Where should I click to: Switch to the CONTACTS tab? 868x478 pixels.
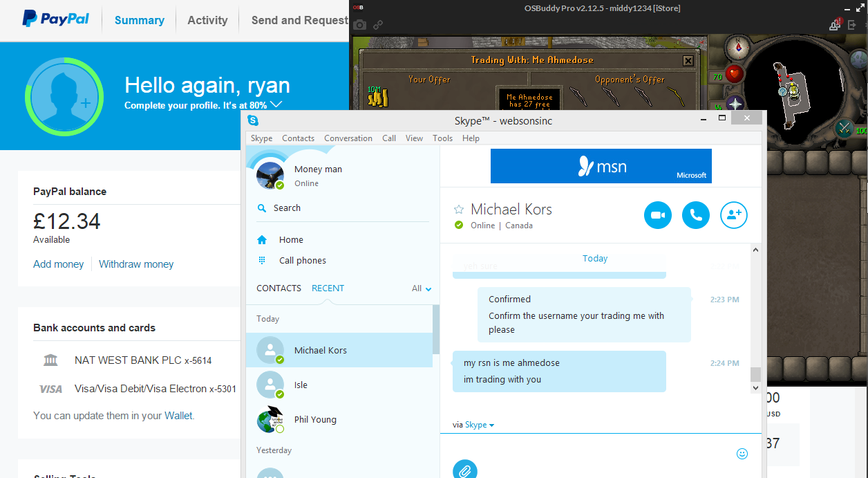(x=279, y=288)
